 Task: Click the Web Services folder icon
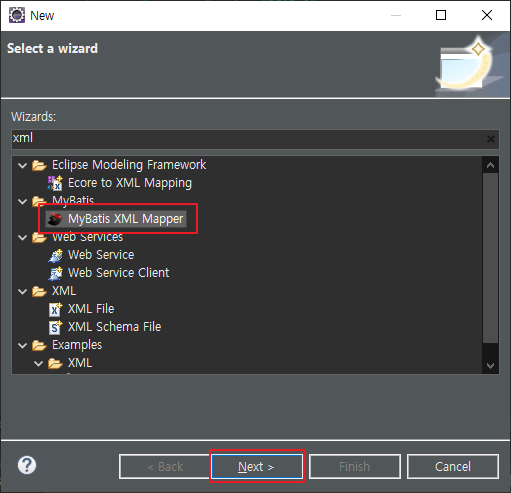(x=39, y=237)
